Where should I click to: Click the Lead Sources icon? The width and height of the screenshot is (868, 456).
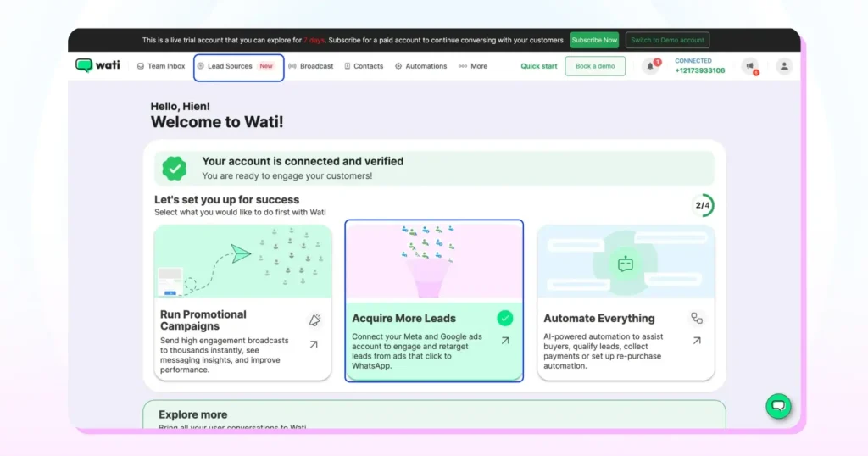200,66
